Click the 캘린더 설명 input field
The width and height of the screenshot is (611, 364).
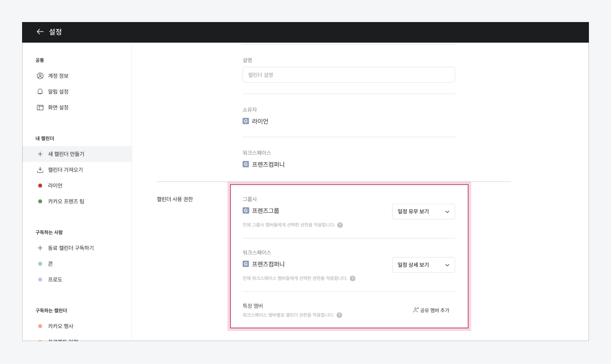click(349, 75)
